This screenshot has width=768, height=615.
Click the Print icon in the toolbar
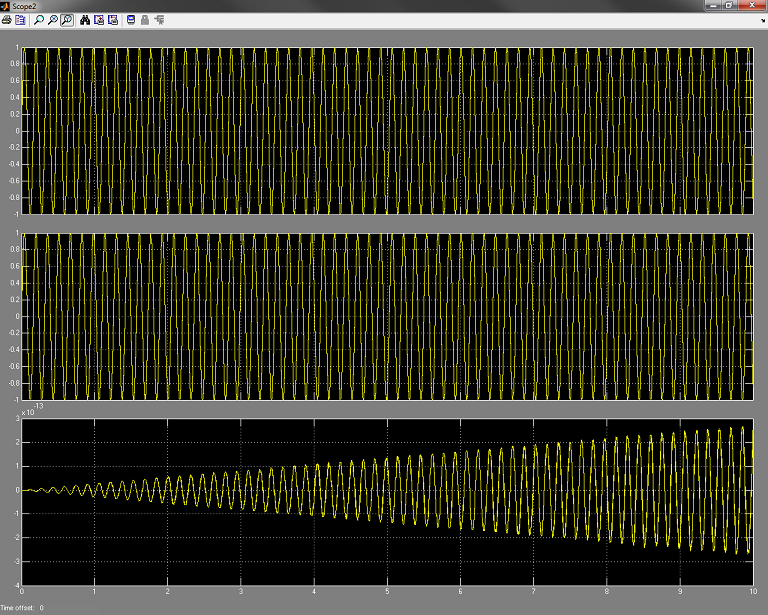click(x=7, y=20)
